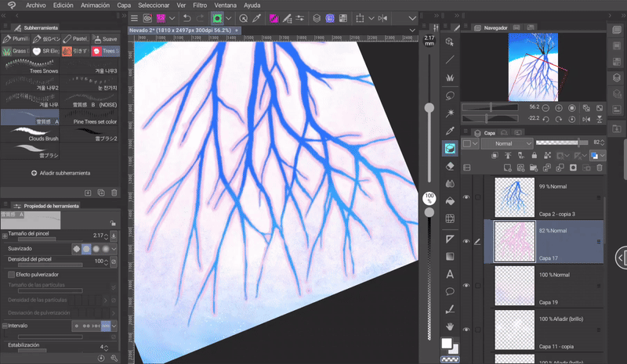Click the Undo arrow icon
Image resolution: width=627 pixels, height=364 pixels.
(x=186, y=17)
